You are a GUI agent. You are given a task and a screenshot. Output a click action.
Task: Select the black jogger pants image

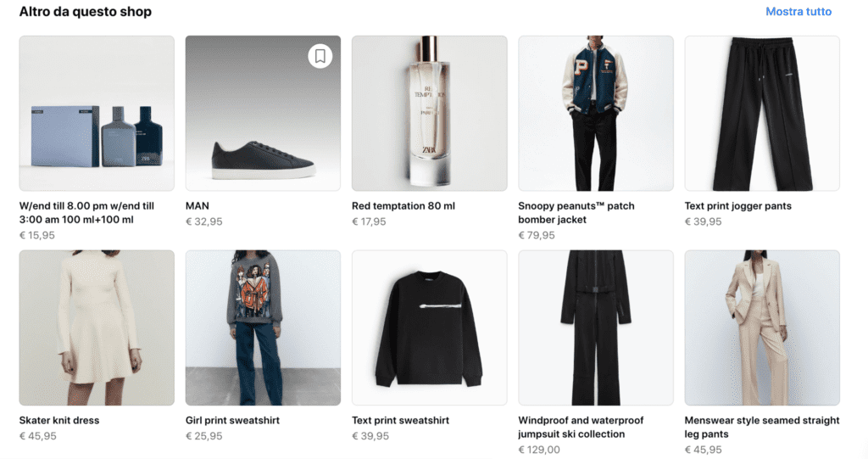762,114
